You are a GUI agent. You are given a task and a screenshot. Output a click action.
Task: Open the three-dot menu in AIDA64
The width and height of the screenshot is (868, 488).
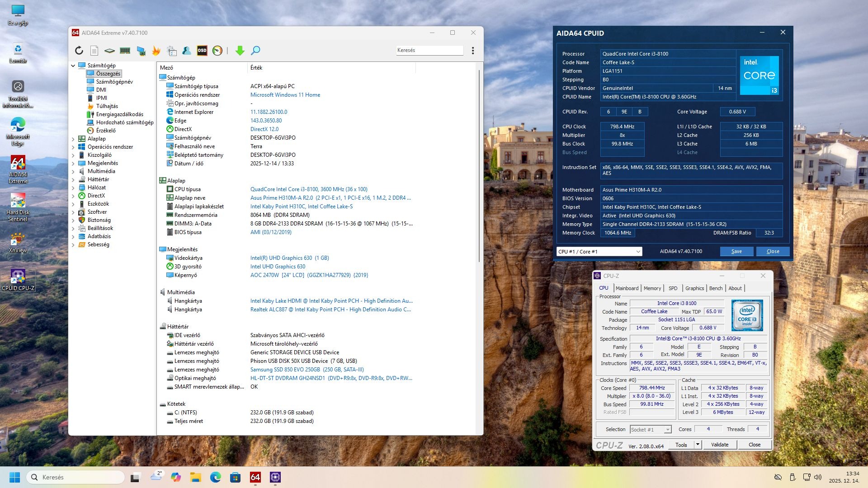tap(473, 51)
